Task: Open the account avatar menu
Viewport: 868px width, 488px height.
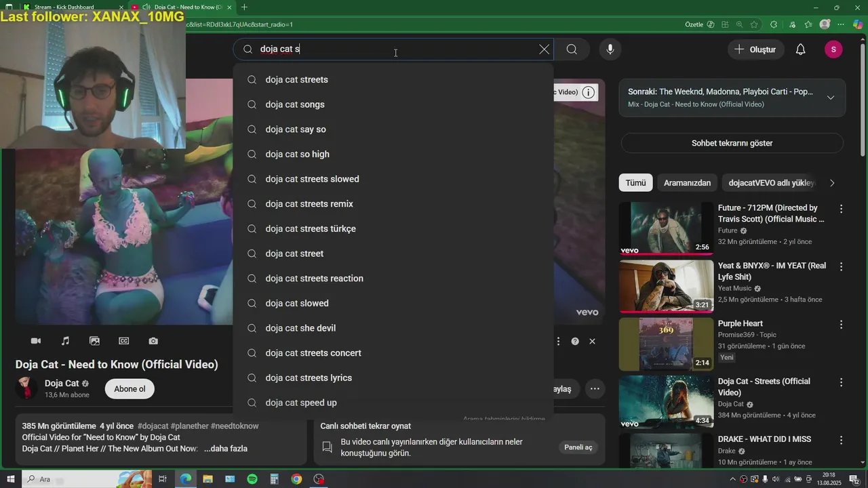Action: coord(833,49)
